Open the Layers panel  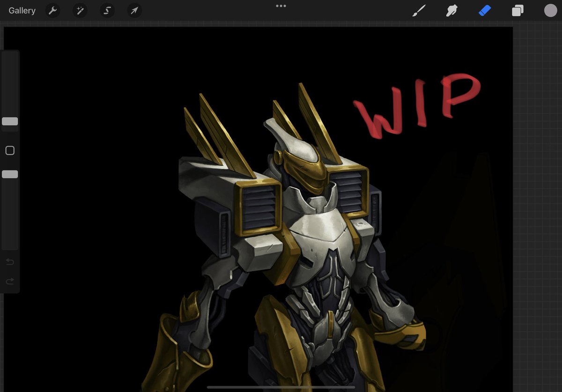[518, 10]
